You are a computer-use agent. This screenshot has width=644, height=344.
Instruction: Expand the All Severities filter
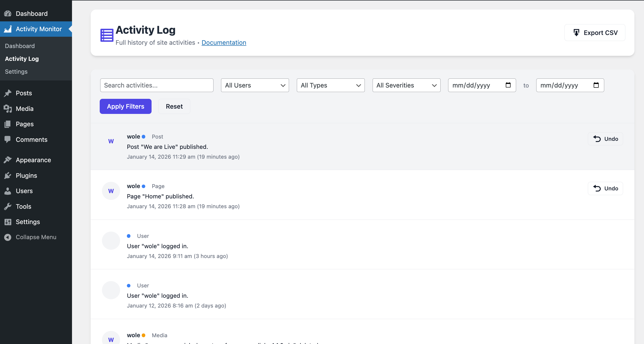click(406, 85)
